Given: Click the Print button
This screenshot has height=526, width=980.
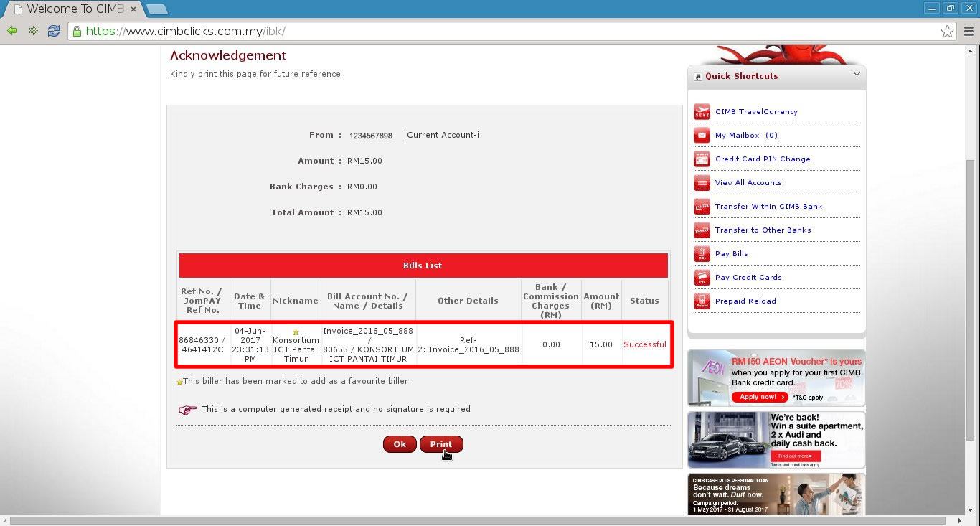Looking at the screenshot, I should (441, 445).
